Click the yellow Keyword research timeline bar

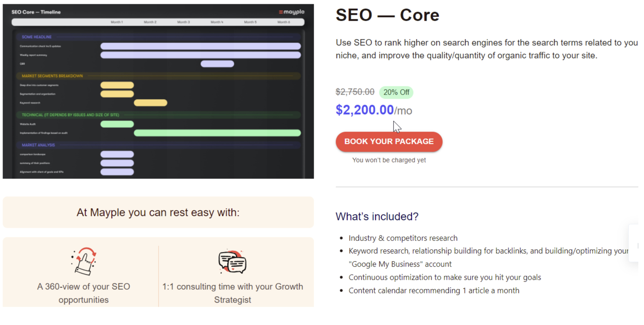pos(151,103)
